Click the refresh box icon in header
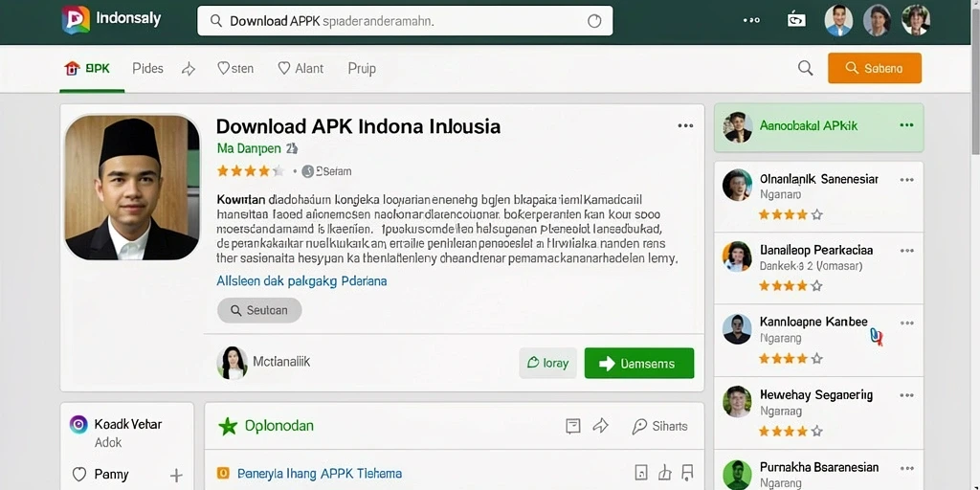Image resolution: width=980 pixels, height=490 pixels. pos(795,20)
